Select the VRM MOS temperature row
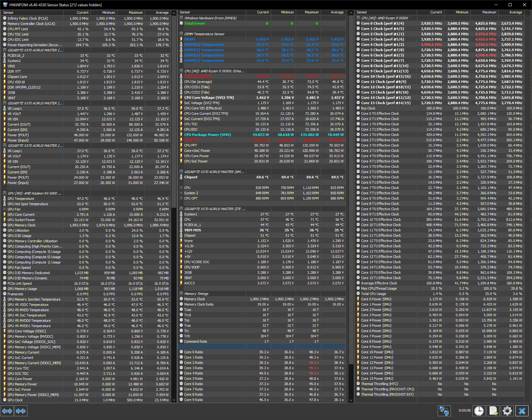532x420 pixels. pyautogui.click(x=193, y=230)
